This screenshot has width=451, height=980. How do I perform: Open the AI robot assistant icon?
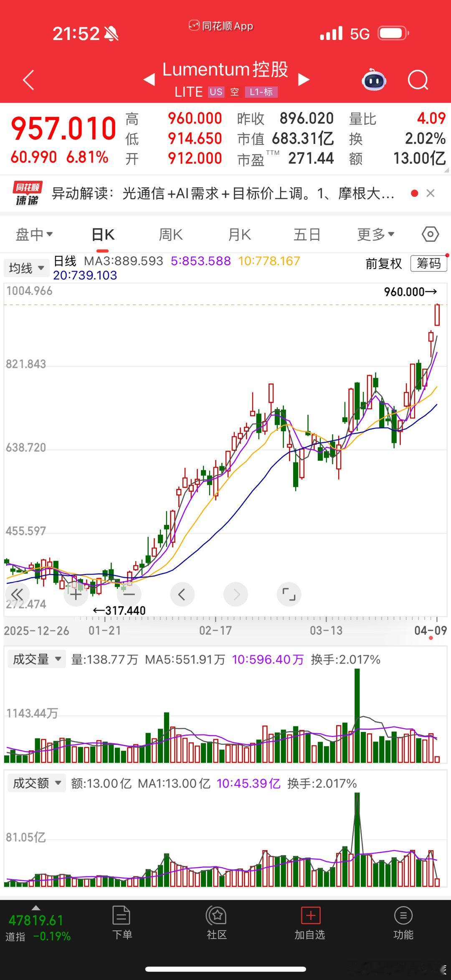[374, 80]
